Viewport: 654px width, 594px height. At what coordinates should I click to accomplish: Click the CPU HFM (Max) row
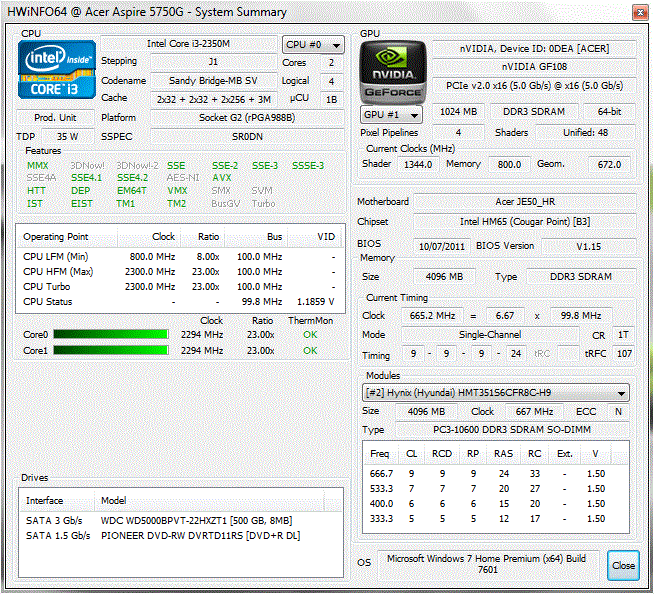click(x=180, y=272)
